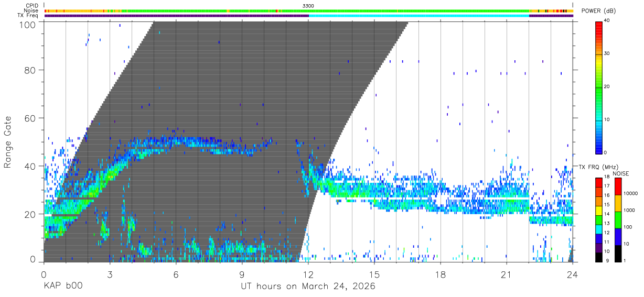Click the x-axis tick label 9
The width and height of the screenshot is (644, 297).
242,274
